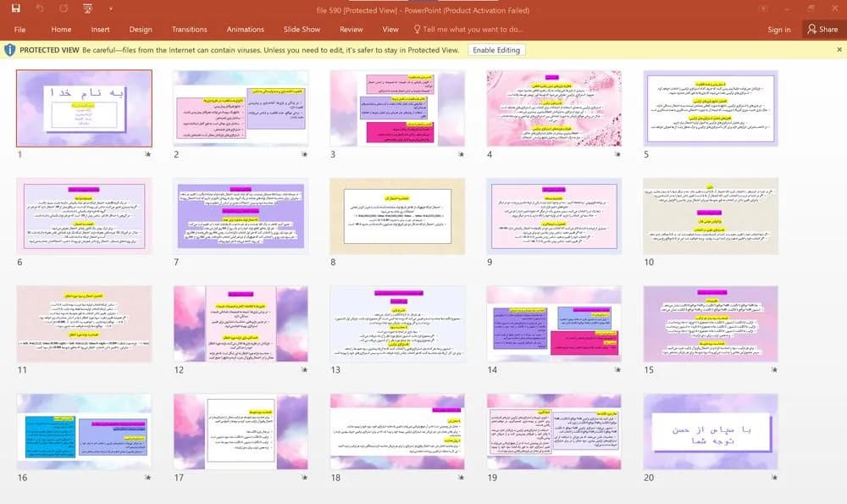Click the transition star under slide 20

[774, 478]
